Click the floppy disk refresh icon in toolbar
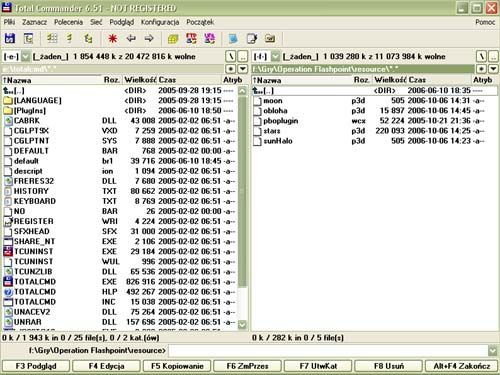 point(10,38)
